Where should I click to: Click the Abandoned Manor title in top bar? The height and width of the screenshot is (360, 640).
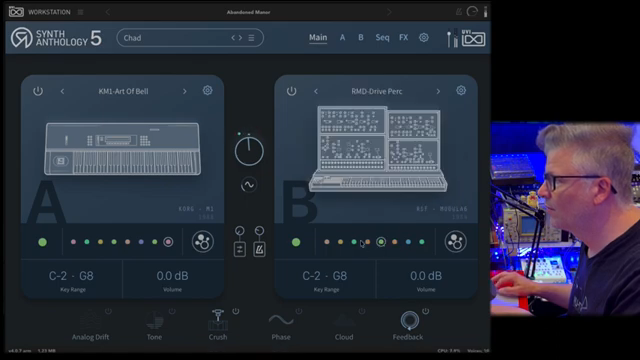pyautogui.click(x=249, y=12)
